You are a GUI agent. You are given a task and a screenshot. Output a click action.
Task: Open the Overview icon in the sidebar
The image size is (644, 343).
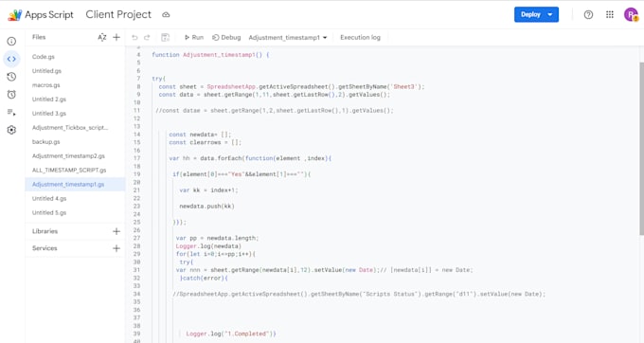[11, 41]
